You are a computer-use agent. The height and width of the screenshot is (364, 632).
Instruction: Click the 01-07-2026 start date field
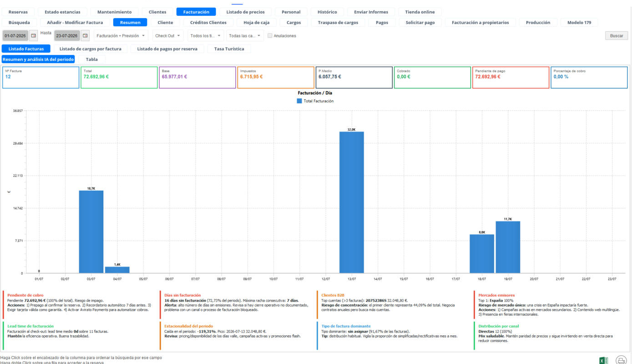tap(15, 35)
